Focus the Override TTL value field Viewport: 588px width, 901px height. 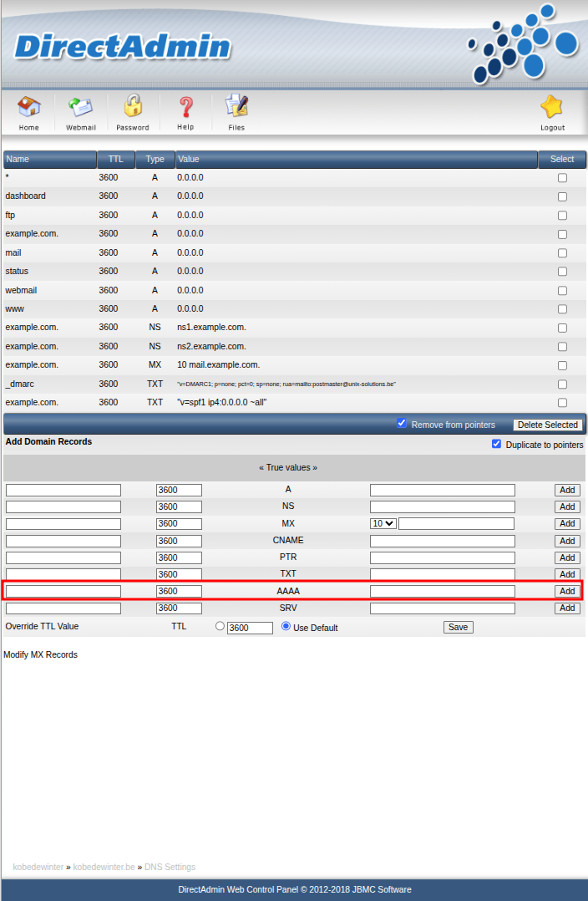[x=250, y=628]
